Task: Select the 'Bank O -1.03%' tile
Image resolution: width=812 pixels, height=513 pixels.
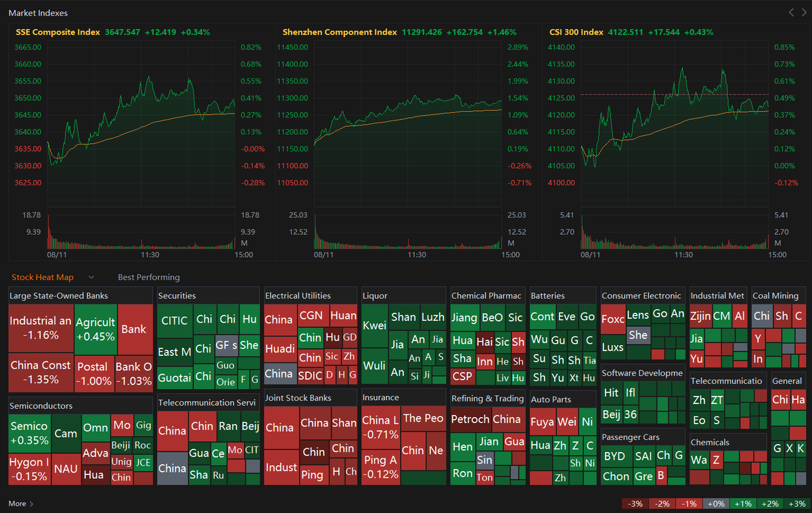Action: [133, 374]
